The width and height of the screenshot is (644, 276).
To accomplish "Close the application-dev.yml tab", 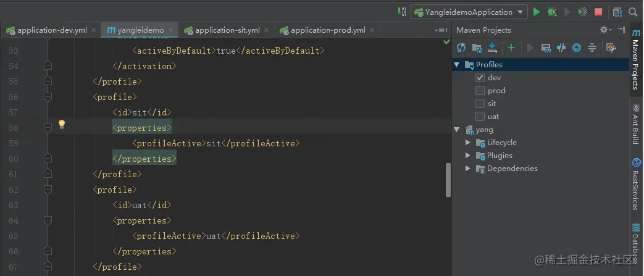I will (x=94, y=30).
